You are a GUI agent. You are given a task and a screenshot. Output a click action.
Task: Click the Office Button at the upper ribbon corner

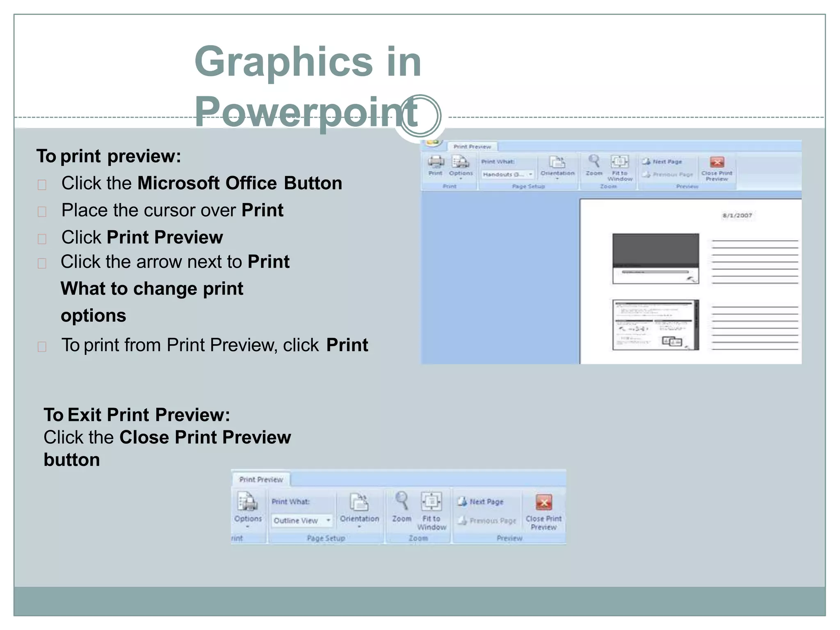(x=433, y=142)
